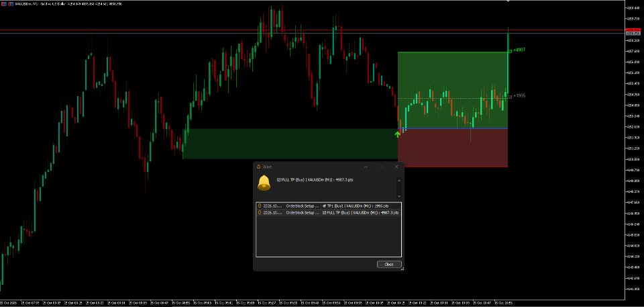Screen dimensions: 644x307
Task: Click Orderblock Setup source in FULL TP row
Action: click(303, 213)
